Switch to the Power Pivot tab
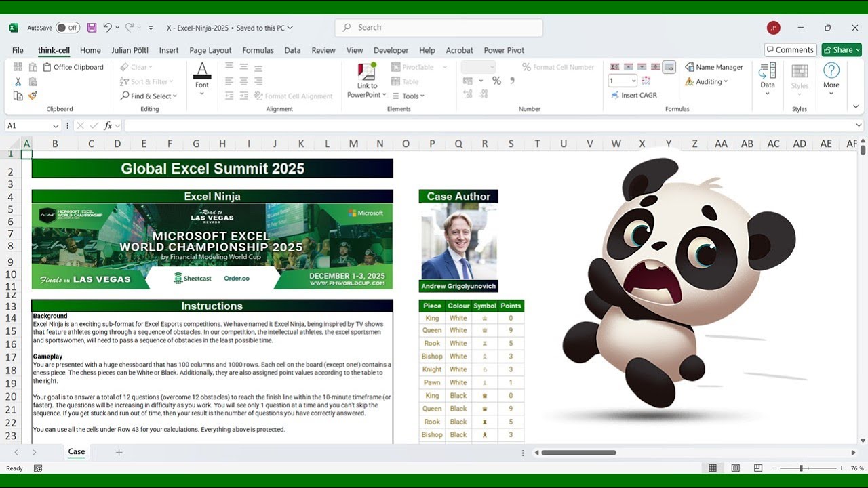Image resolution: width=868 pixels, height=488 pixels. click(x=504, y=50)
